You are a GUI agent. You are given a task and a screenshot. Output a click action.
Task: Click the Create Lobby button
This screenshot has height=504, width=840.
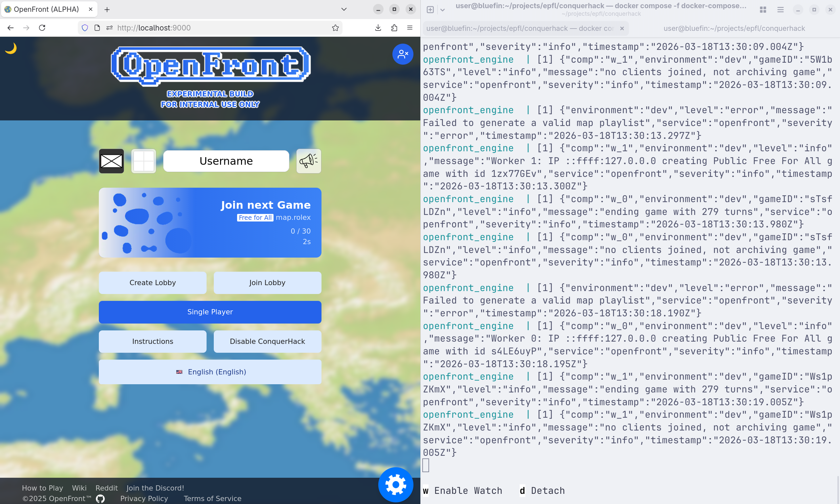[x=153, y=283]
